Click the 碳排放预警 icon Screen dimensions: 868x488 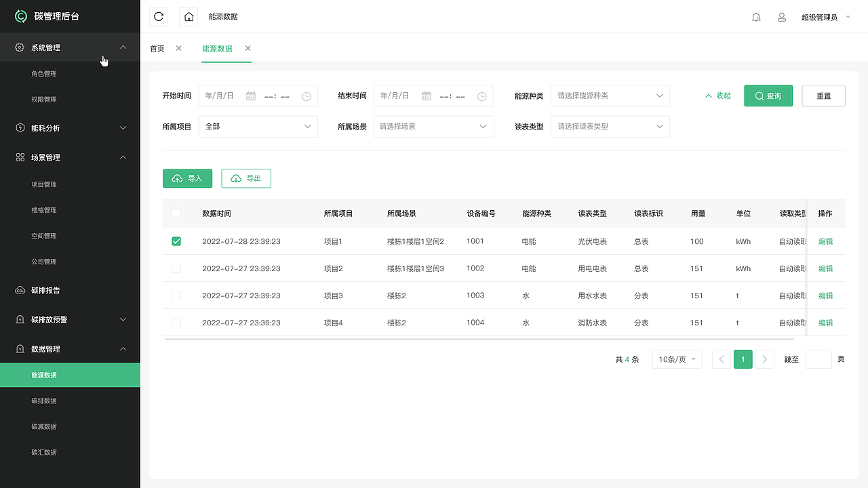pyautogui.click(x=20, y=319)
